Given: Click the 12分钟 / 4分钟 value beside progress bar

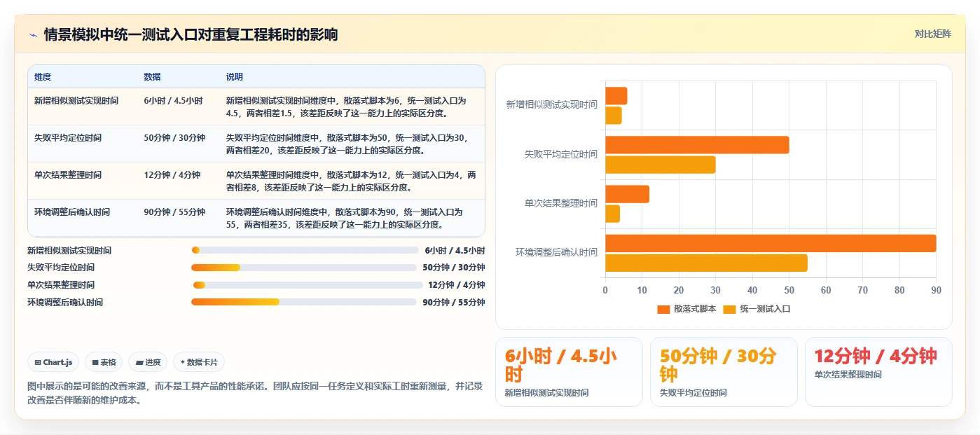Looking at the screenshot, I should (457, 285).
